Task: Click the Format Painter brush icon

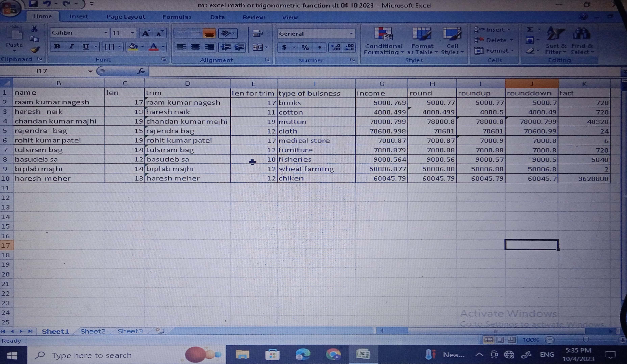Action: click(35, 50)
